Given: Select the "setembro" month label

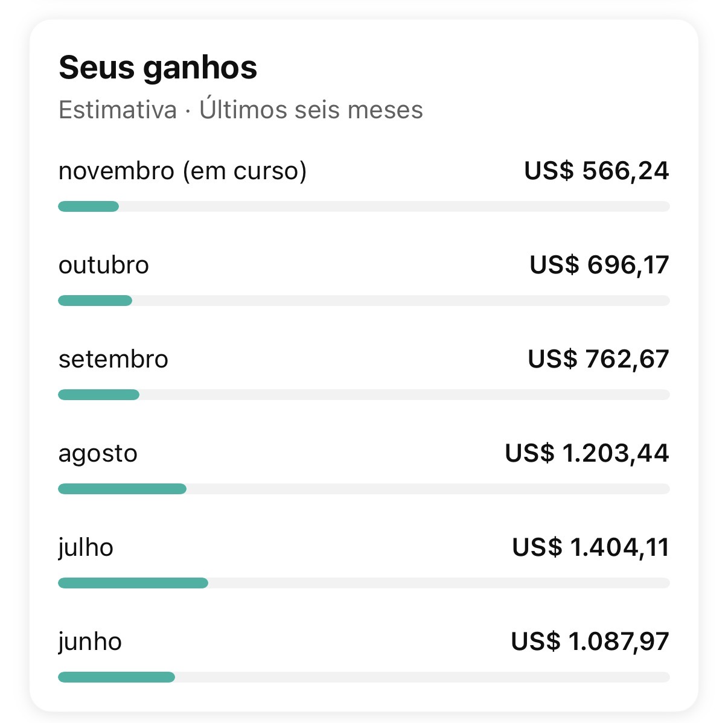Looking at the screenshot, I should [x=113, y=358].
